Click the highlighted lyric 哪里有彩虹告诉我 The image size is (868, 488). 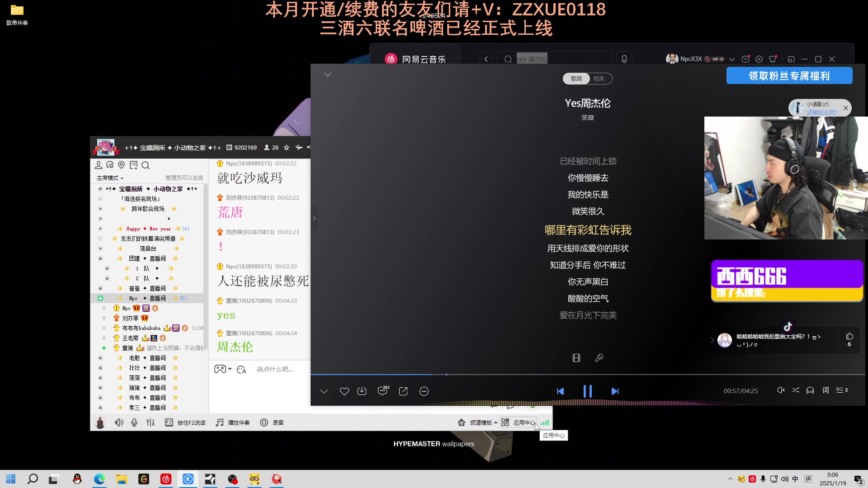588,230
